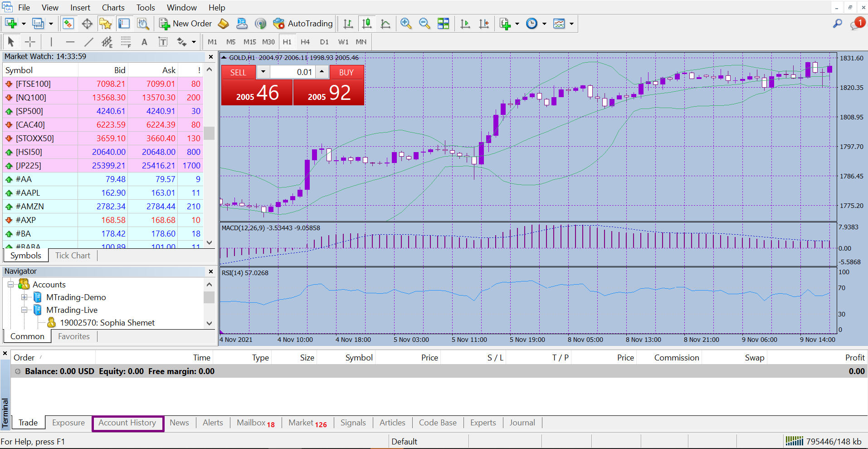The image size is (868, 449).
Task: Select the Cursor arrow tool
Action: pyautogui.click(x=11, y=42)
